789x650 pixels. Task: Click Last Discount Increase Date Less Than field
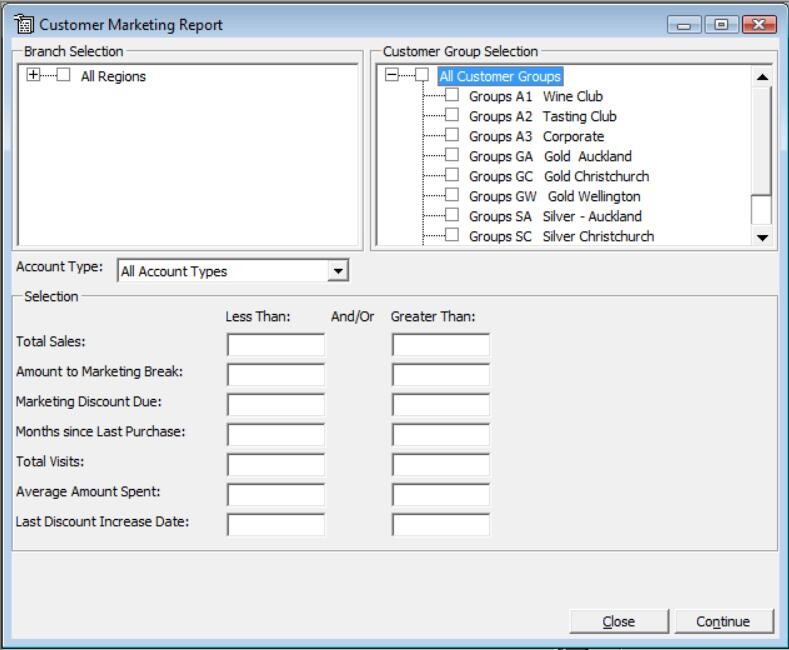point(276,525)
